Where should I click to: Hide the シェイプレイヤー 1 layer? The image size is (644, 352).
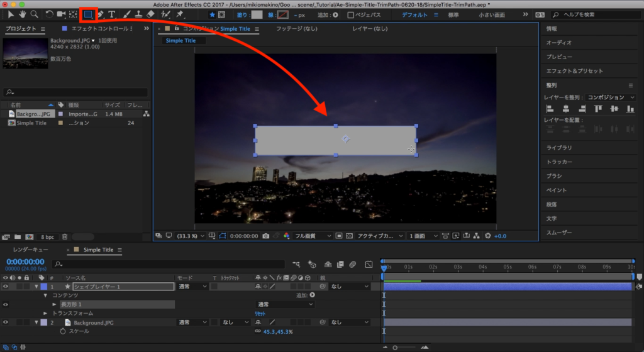(x=6, y=286)
